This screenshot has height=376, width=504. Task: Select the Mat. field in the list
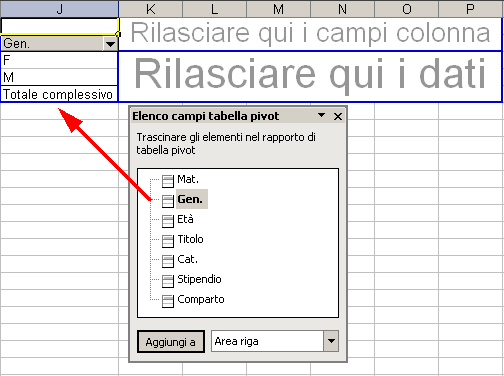pyautogui.click(x=188, y=179)
